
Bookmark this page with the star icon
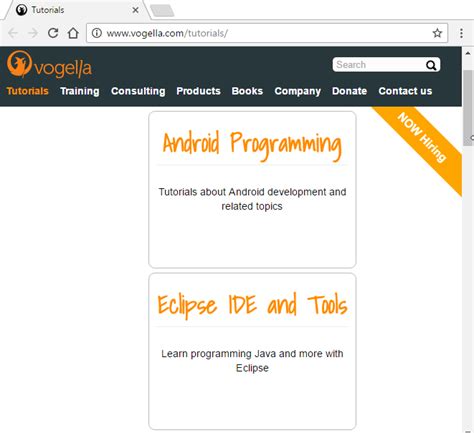(x=437, y=33)
